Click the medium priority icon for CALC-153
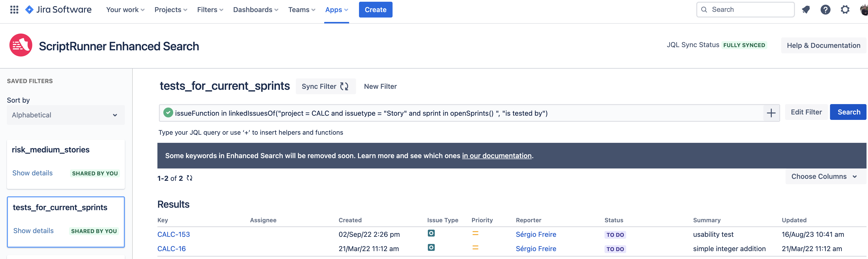Screen dimensions: 868x259 [x=475, y=233]
